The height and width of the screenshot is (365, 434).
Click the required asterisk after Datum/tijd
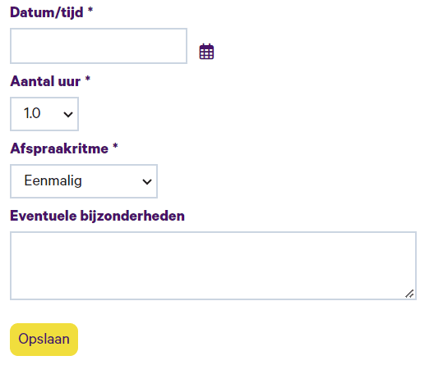[90, 10]
